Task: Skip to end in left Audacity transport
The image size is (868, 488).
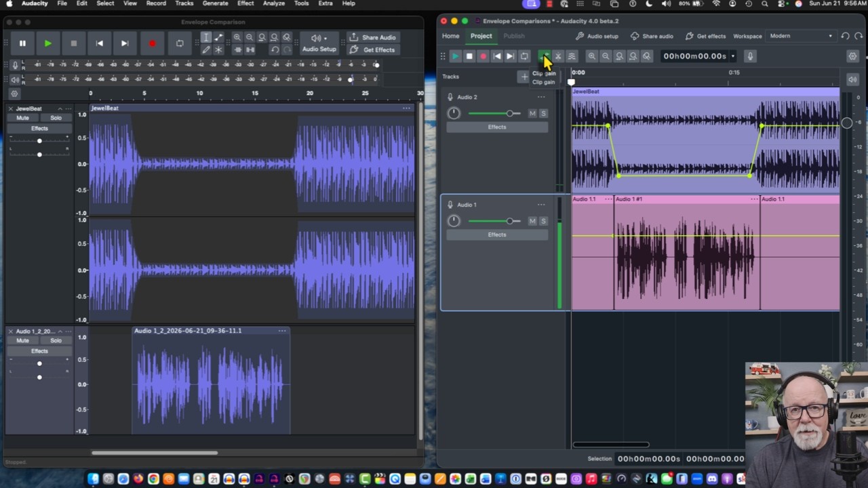Action: (x=125, y=43)
